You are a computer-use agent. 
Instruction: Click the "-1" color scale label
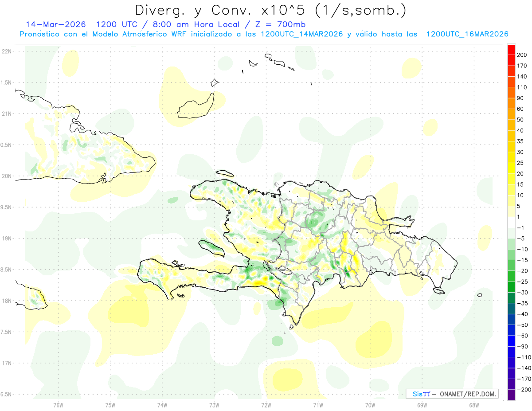pos(520,228)
